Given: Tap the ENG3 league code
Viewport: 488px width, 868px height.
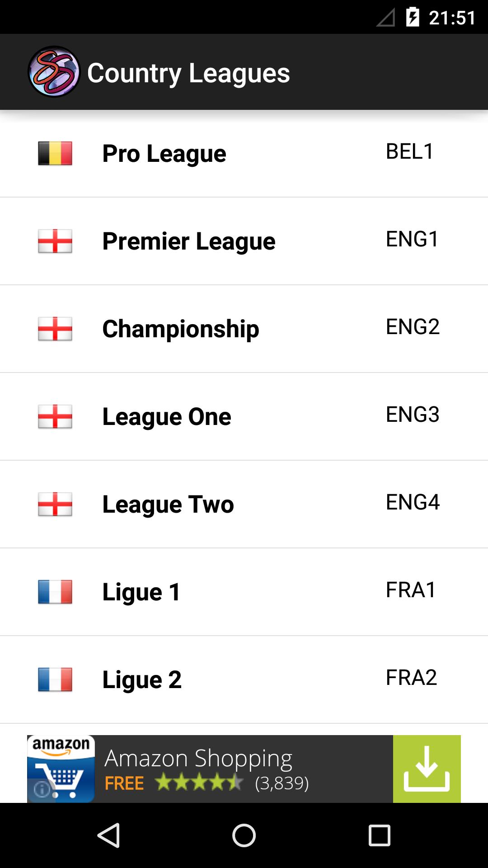Looking at the screenshot, I should 413,415.
